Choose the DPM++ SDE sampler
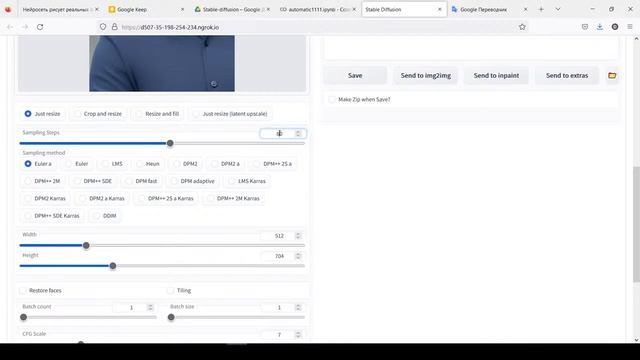Screen dimensions: 640x360 [93, 181]
